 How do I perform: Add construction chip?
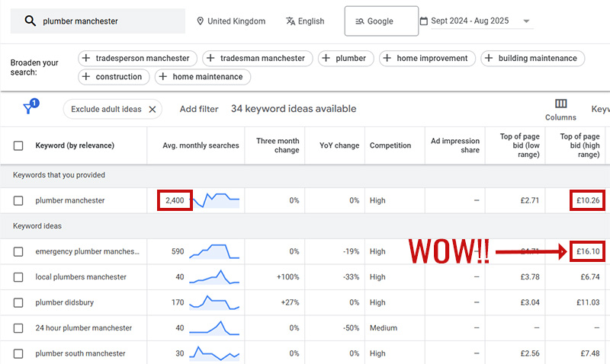pyautogui.click(x=114, y=77)
